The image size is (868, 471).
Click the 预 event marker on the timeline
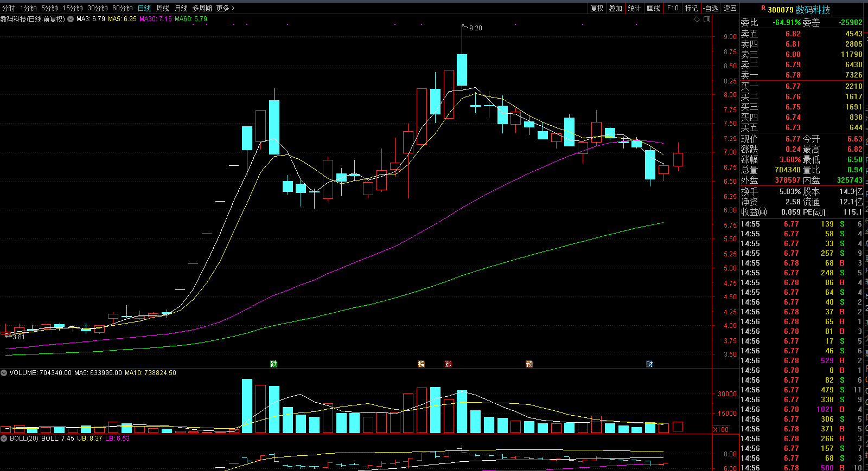point(529,364)
